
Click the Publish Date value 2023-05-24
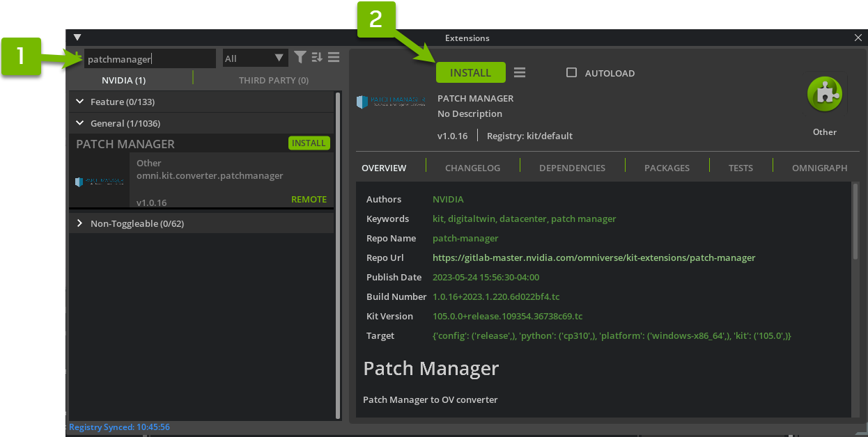[x=486, y=277]
